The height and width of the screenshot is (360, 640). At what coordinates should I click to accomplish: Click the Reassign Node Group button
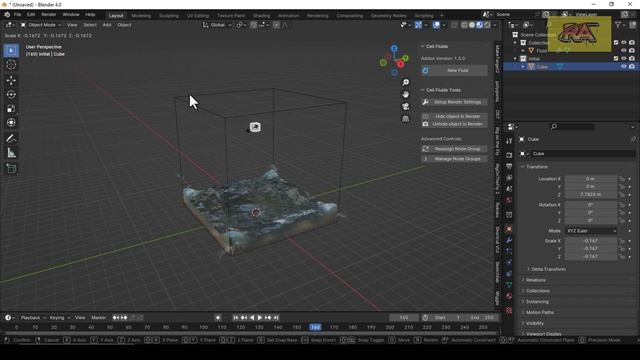point(454,149)
